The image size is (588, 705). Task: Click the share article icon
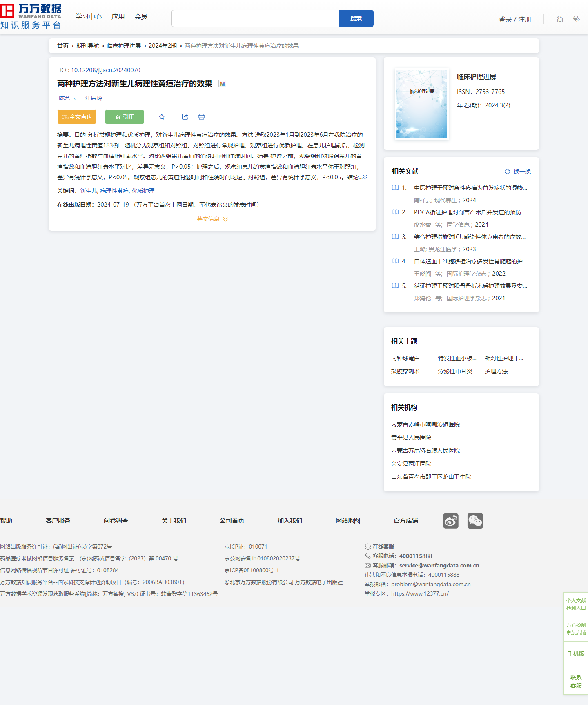(185, 117)
